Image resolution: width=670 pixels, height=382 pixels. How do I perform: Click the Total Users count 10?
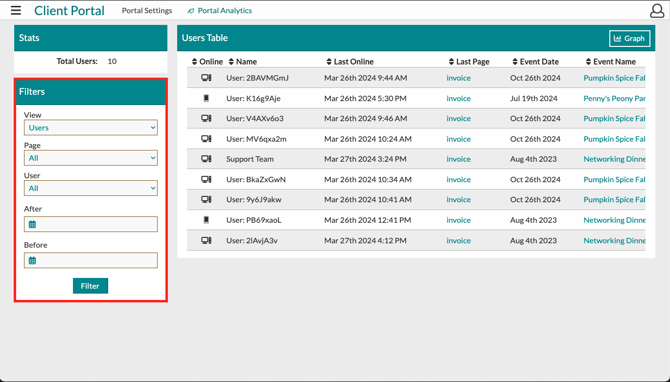(112, 61)
